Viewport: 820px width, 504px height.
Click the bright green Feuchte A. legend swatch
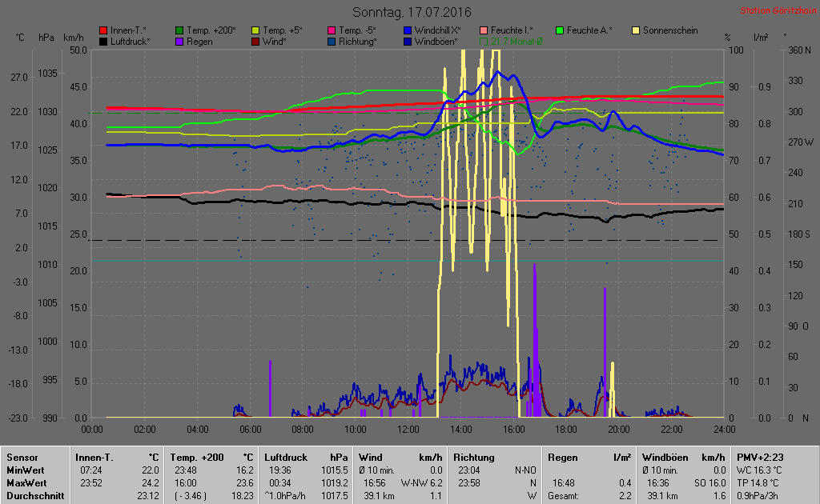tap(560, 31)
